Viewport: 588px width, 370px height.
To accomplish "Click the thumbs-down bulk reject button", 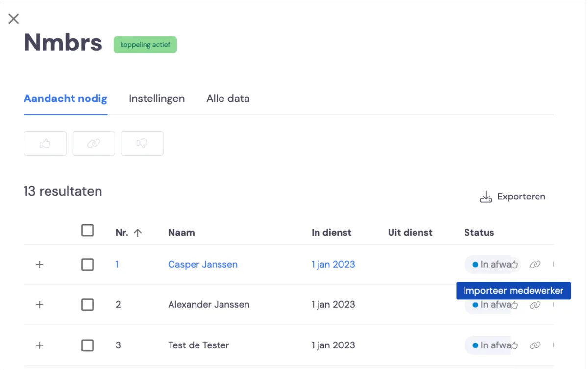I will point(142,144).
